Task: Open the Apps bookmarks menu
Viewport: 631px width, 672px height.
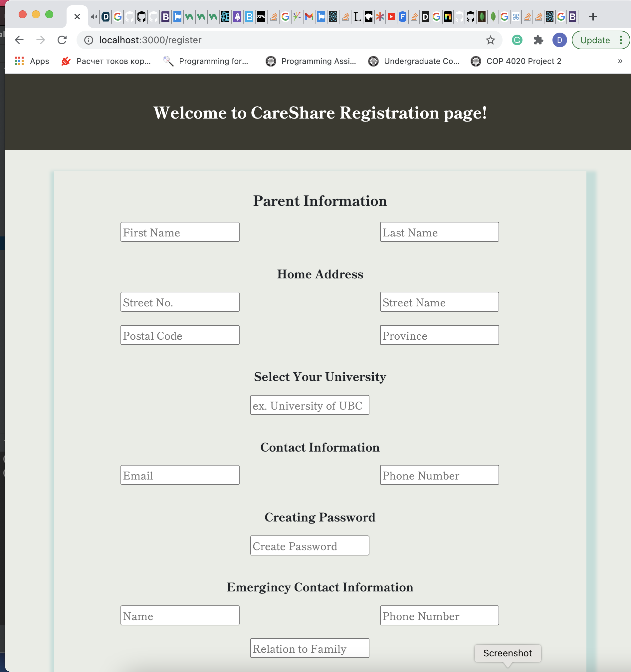Action: [x=32, y=61]
